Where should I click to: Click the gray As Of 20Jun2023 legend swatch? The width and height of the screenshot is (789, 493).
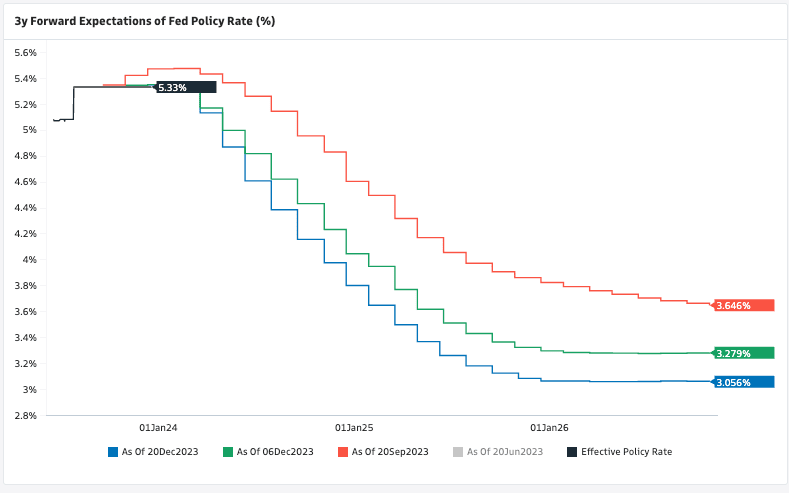[x=458, y=452]
